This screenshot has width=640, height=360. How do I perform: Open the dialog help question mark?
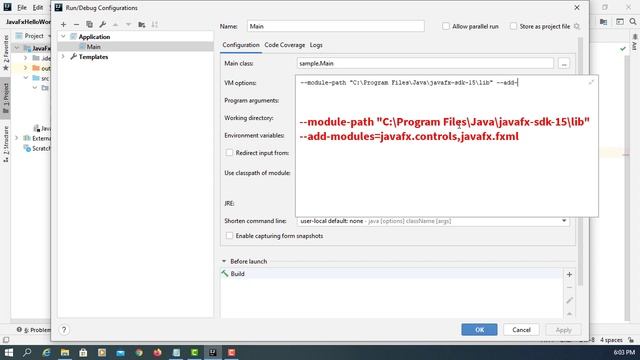tap(64, 330)
